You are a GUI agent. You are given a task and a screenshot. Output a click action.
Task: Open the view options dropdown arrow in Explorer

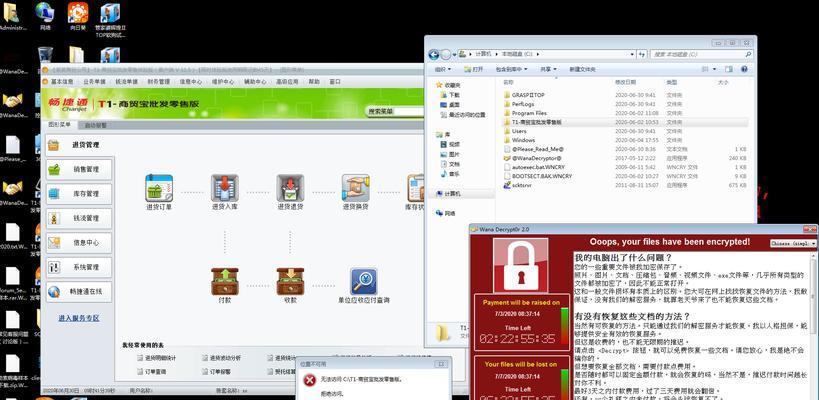[715, 69]
